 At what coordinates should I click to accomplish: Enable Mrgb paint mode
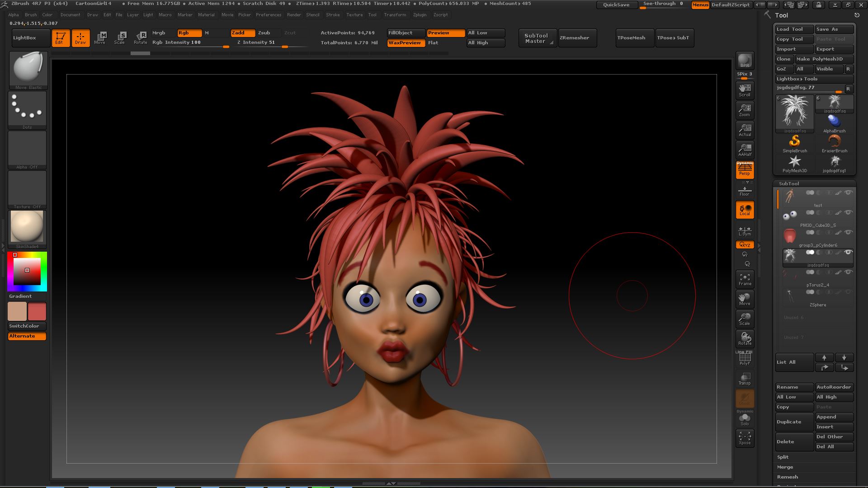[x=164, y=33]
